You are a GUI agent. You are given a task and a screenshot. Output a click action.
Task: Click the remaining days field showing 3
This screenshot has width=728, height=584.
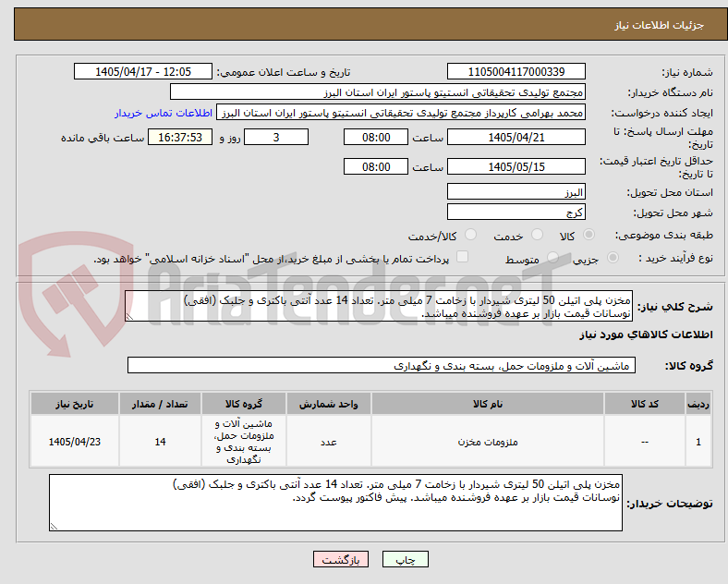tap(276, 137)
